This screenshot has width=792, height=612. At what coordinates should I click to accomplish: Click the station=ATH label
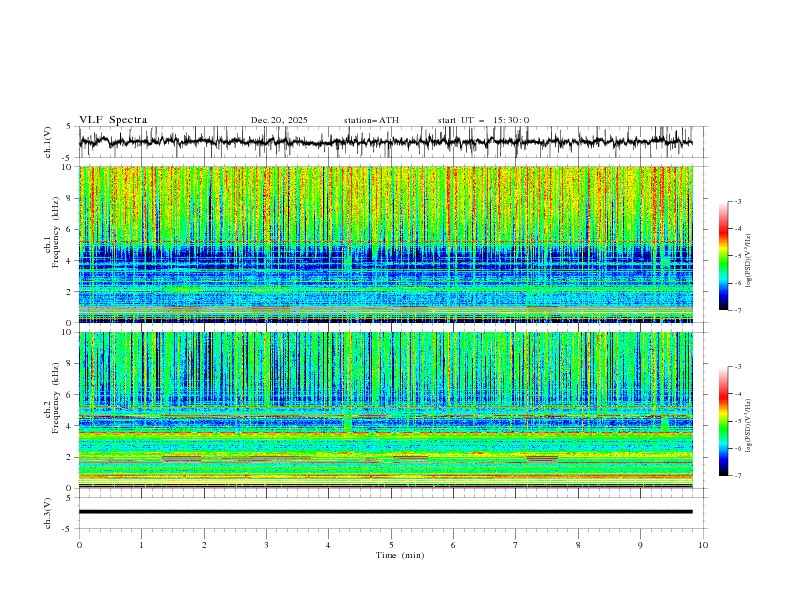pos(371,120)
